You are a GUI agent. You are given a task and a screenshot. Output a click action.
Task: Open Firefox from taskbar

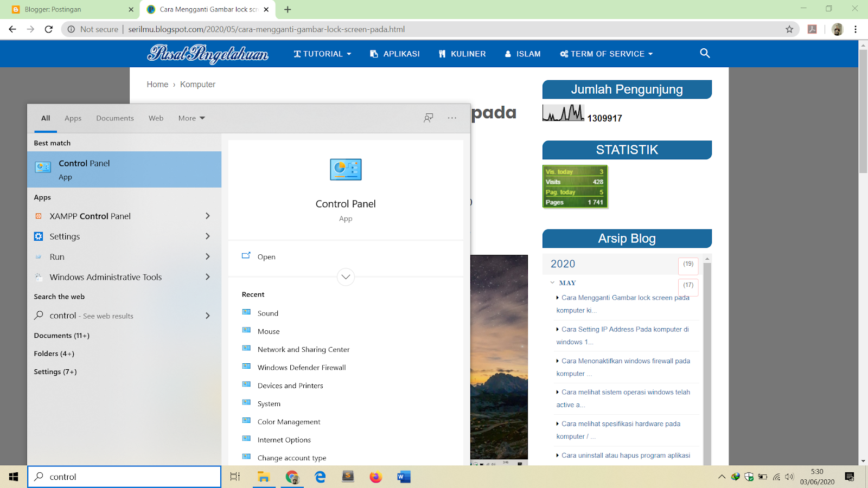pos(376,477)
